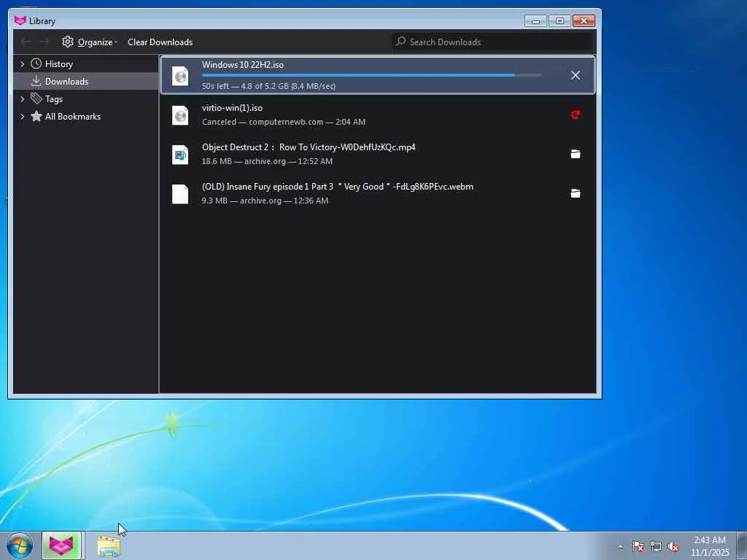The image size is (747, 560).
Task: Click the Show Desktop strip
Action: [742, 545]
